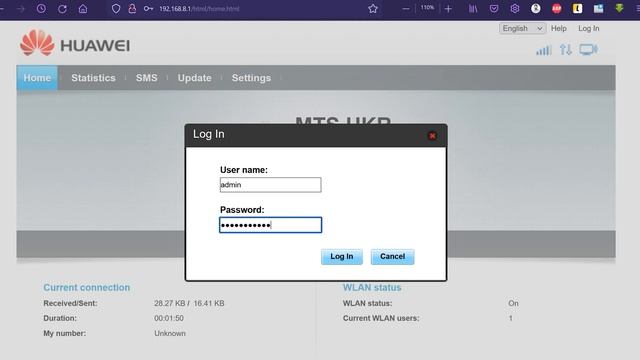
Task: Submit with the Log In button
Action: [x=342, y=256]
